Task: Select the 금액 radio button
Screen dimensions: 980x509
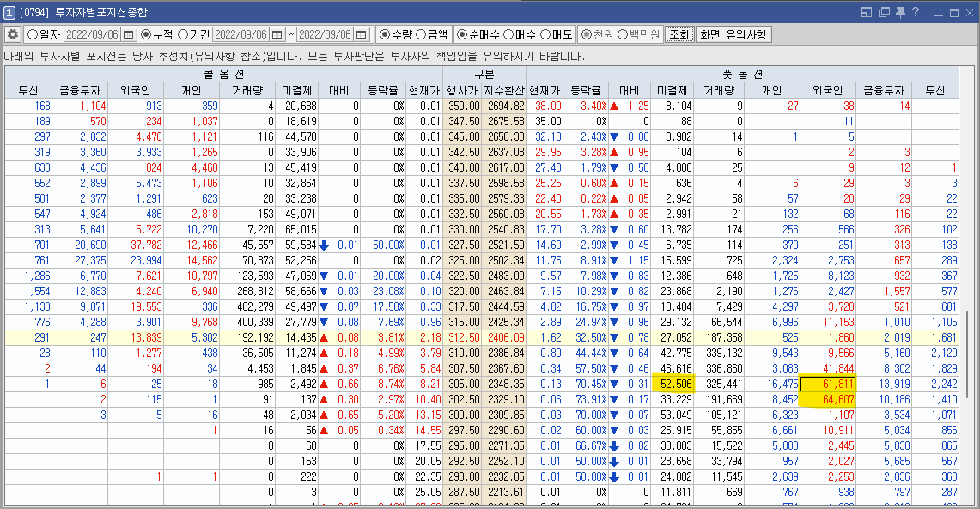Action: [421, 34]
